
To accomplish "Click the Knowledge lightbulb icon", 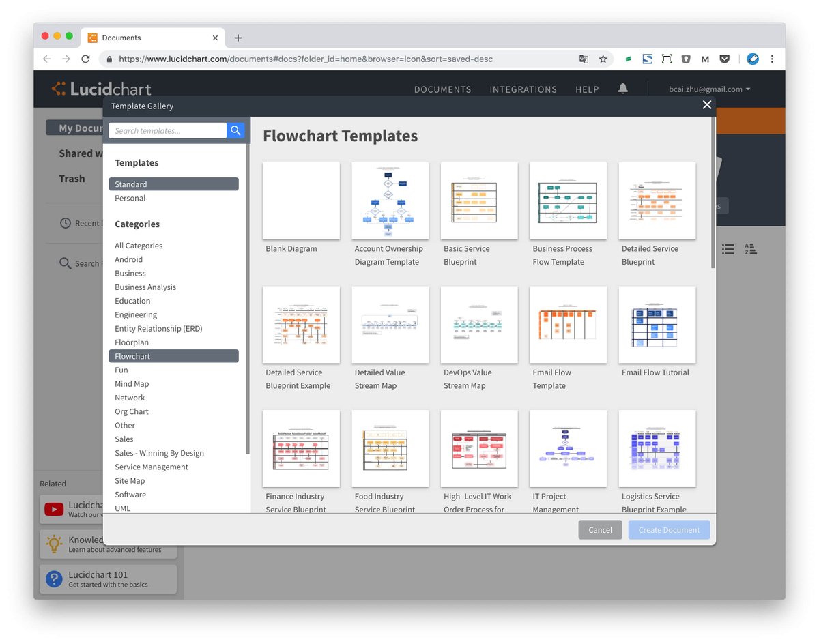I will [54, 544].
